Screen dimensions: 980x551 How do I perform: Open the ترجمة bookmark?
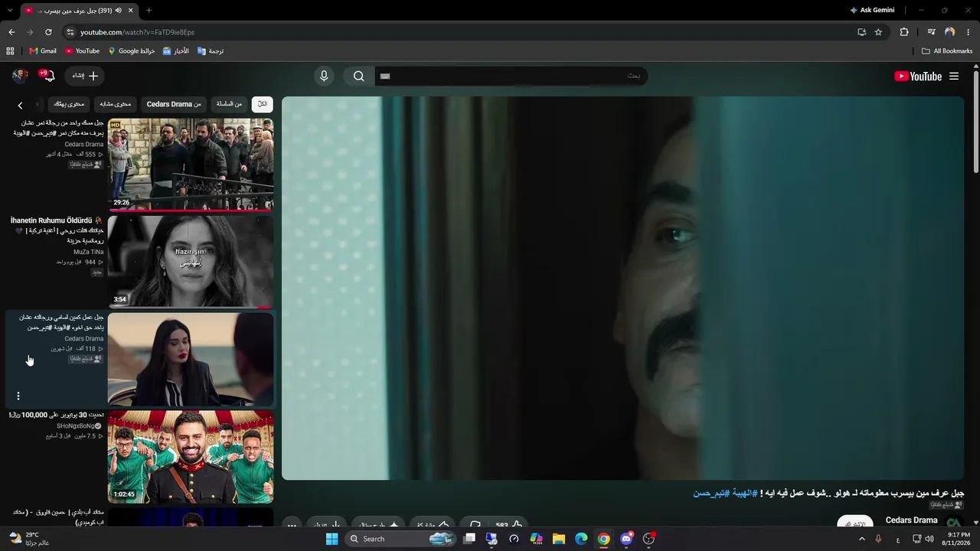211,51
